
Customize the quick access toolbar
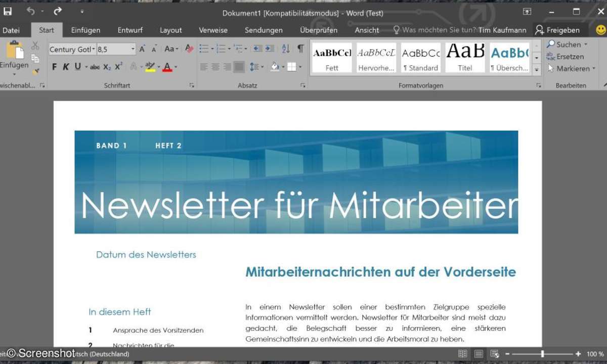82,11
